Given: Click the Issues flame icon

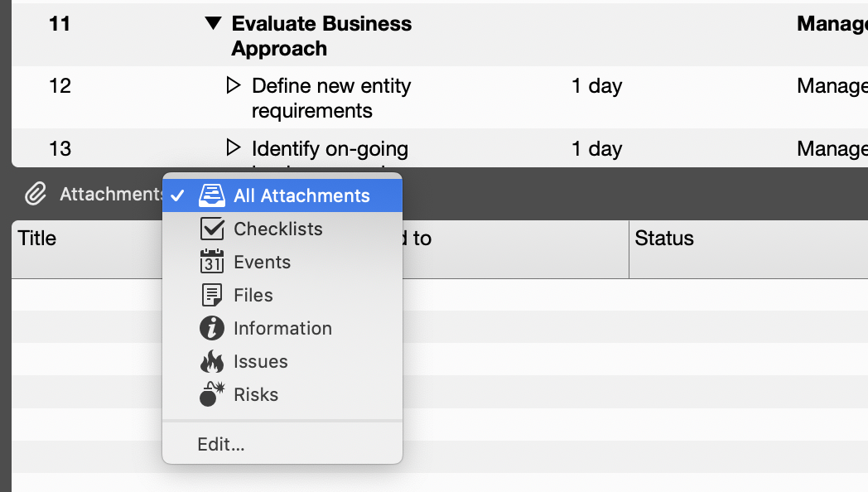Looking at the screenshot, I should pyautogui.click(x=213, y=361).
